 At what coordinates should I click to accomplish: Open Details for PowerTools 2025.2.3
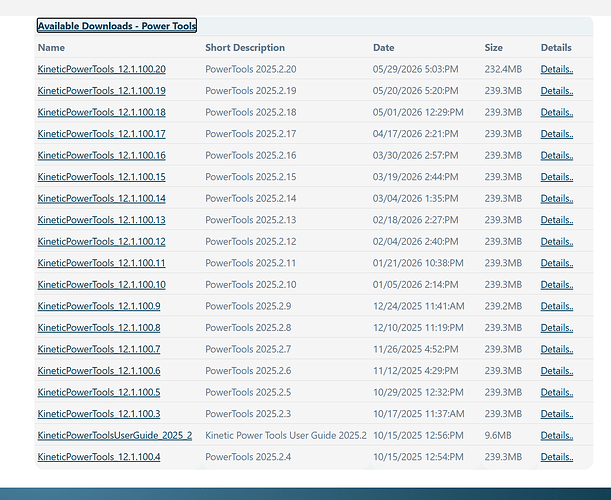[557, 414]
